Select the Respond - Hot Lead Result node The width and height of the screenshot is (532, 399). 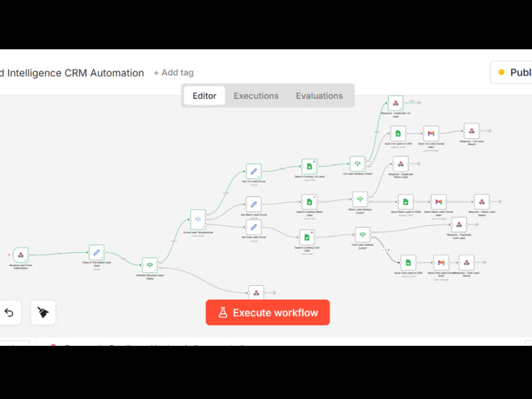pos(471,131)
